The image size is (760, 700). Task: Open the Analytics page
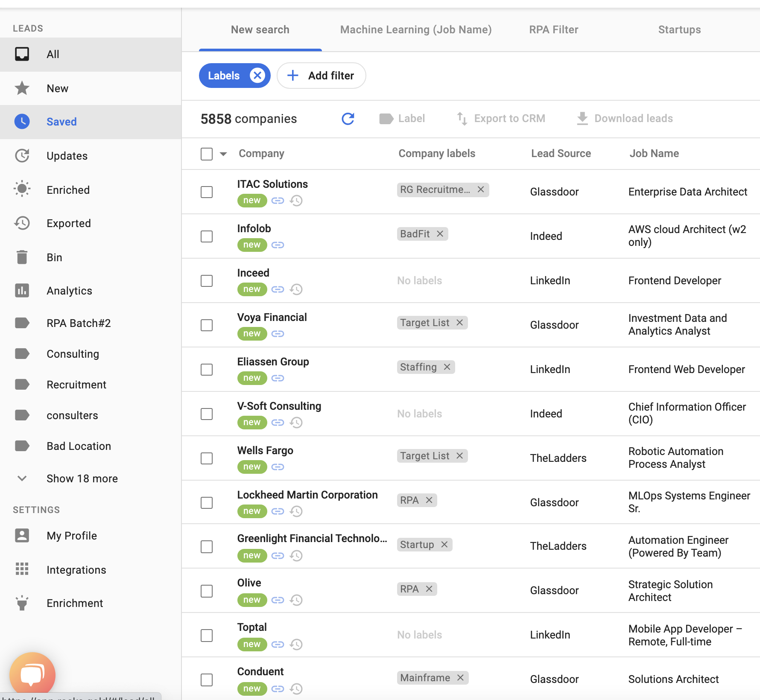91,291
